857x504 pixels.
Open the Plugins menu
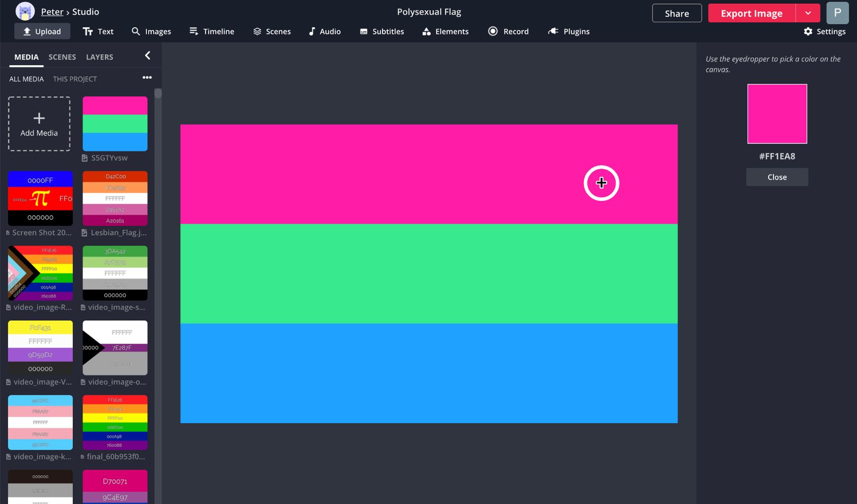pyautogui.click(x=569, y=32)
